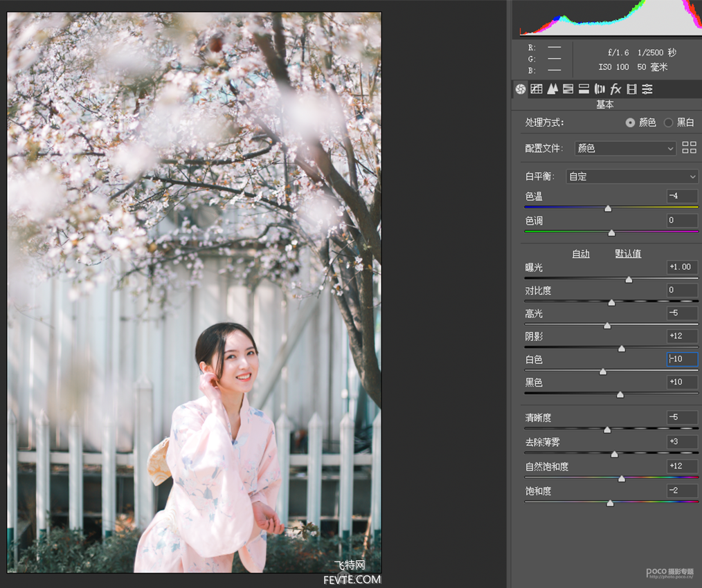Viewport: 702px width, 588px height.
Task: Click the 自动 (Auto) link
Action: [581, 254]
